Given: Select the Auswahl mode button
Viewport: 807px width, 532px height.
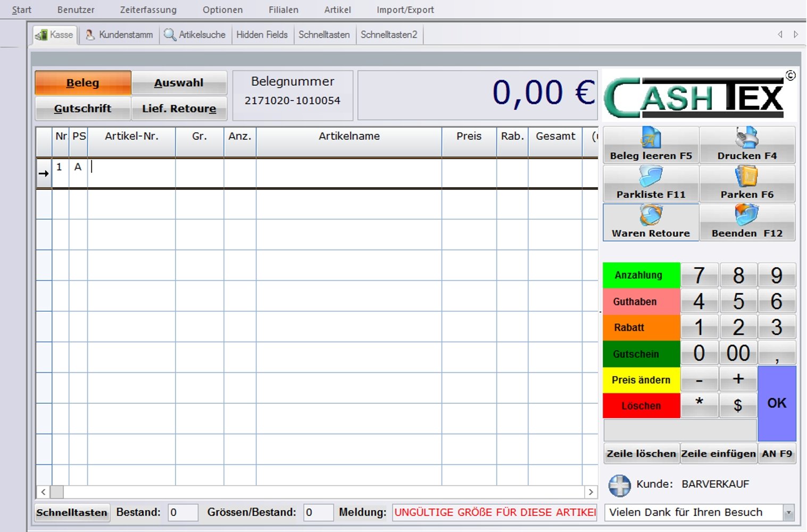Looking at the screenshot, I should (179, 82).
